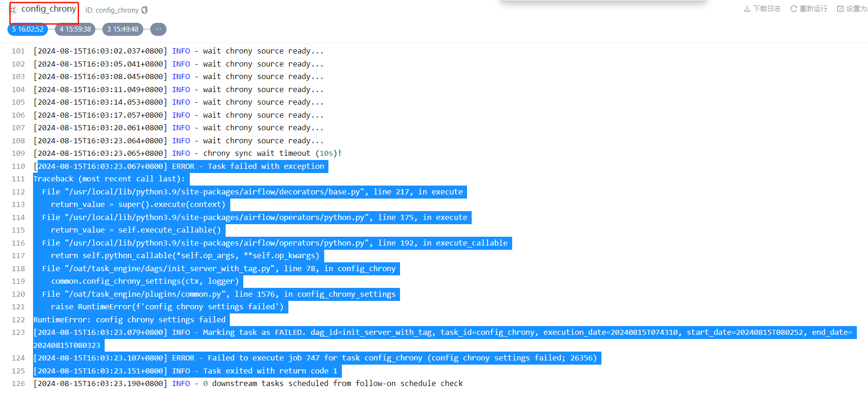Viewport: 868px width, 393px height.
Task: Click 重新运行 to rerun the task
Action: tap(809, 9)
